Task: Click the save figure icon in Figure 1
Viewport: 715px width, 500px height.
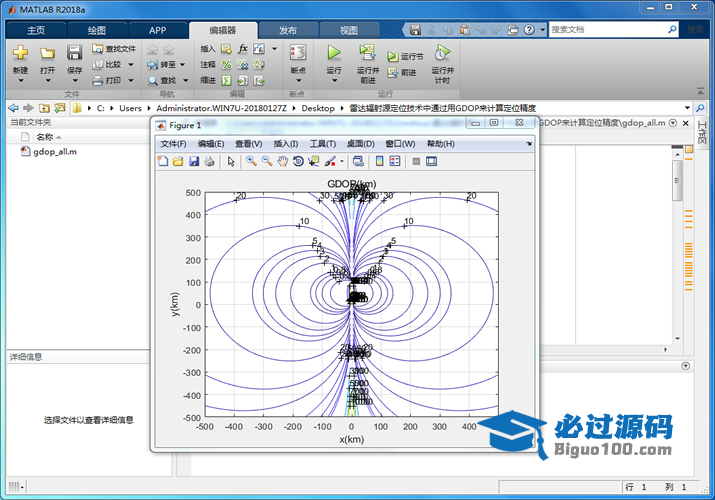Action: tap(194, 161)
